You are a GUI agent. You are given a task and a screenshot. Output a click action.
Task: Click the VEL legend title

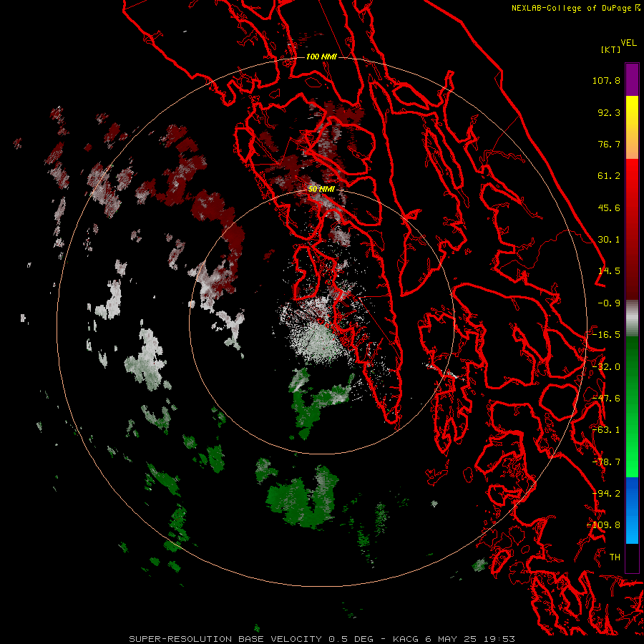click(628, 43)
